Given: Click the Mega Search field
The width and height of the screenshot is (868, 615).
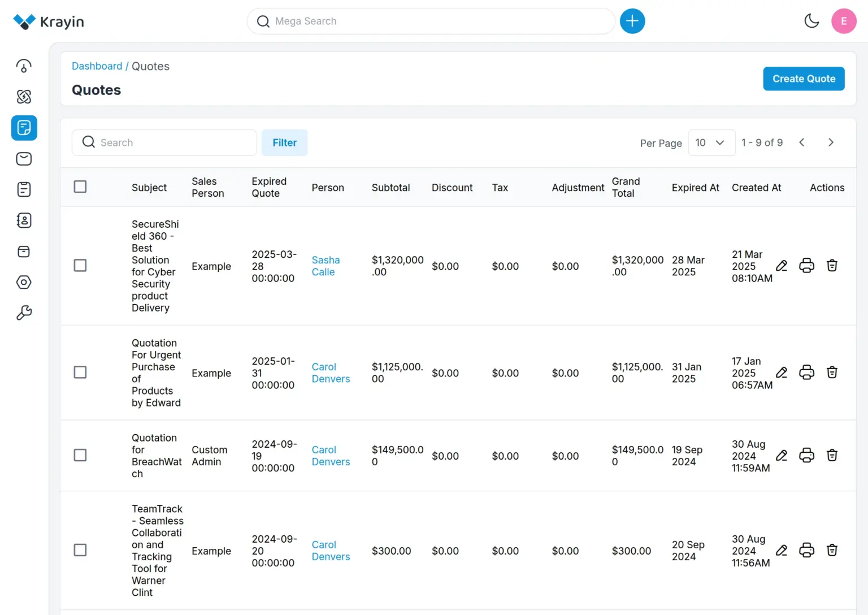Looking at the screenshot, I should [x=431, y=21].
